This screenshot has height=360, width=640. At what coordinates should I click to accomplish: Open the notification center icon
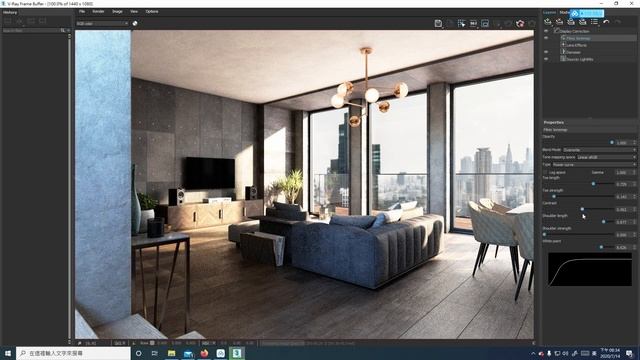point(629,353)
